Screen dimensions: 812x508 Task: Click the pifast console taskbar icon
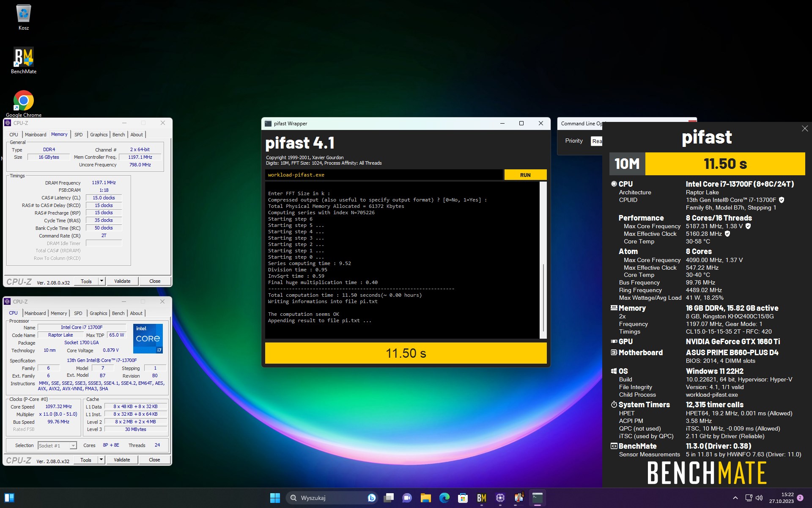pos(538,498)
